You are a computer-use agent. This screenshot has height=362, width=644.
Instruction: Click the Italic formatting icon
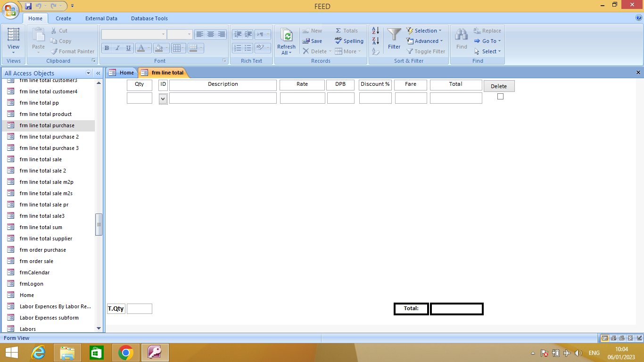(x=117, y=48)
